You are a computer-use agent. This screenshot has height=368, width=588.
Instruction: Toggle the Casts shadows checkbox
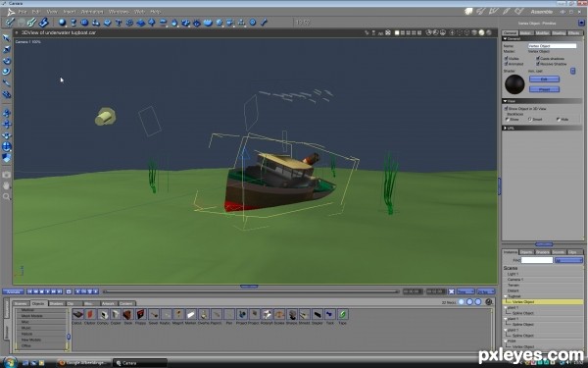click(538, 58)
